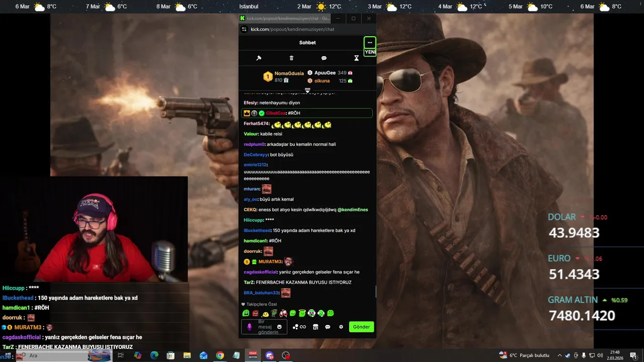Viewport: 644px width, 362px height.
Task: Expand hidden system tray icons
Action: [x=559, y=355]
